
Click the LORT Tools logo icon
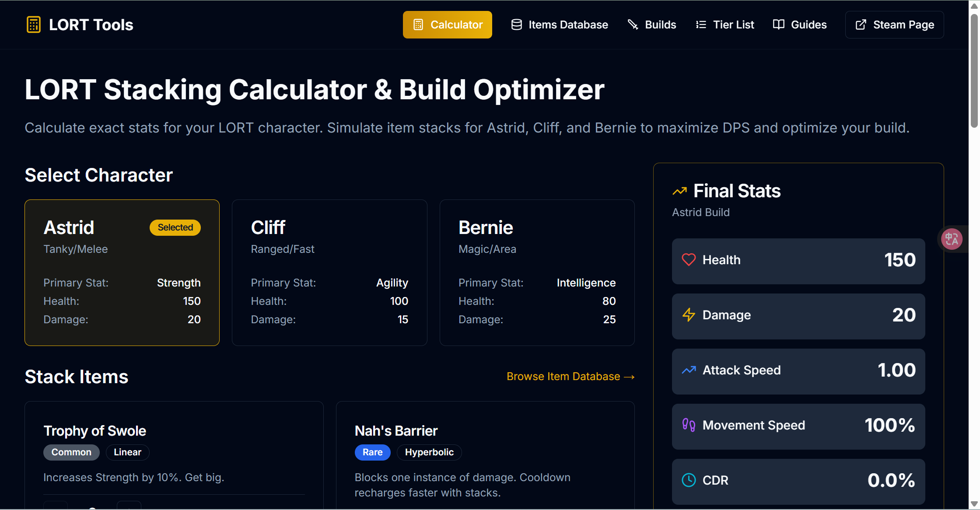point(33,24)
